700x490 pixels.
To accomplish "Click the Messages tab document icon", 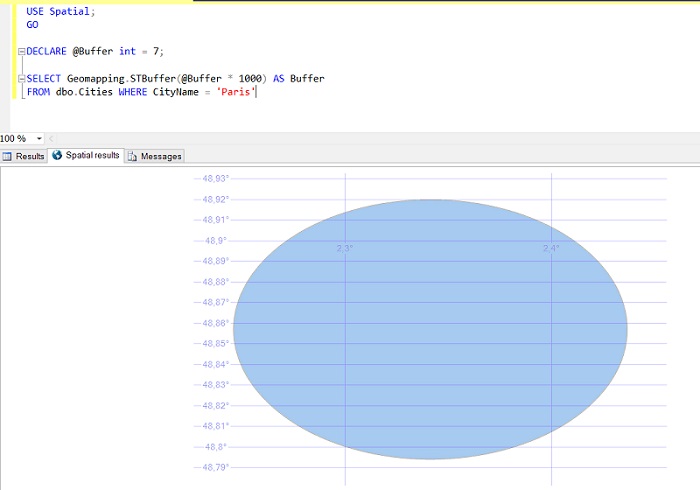I will [x=132, y=156].
